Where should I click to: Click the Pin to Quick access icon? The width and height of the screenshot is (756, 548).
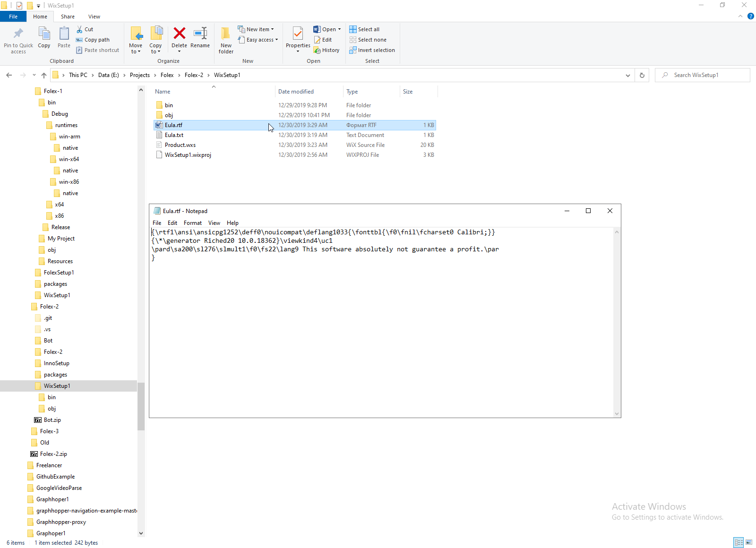coord(18,34)
